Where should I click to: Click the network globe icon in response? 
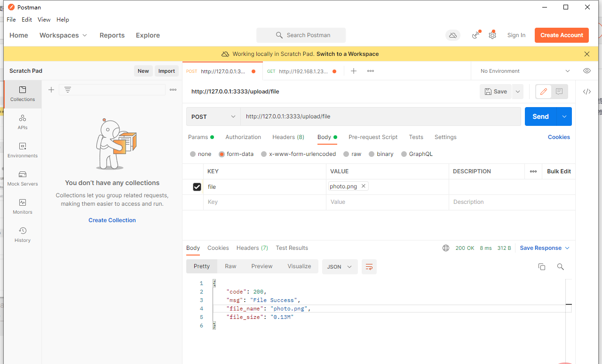point(446,248)
